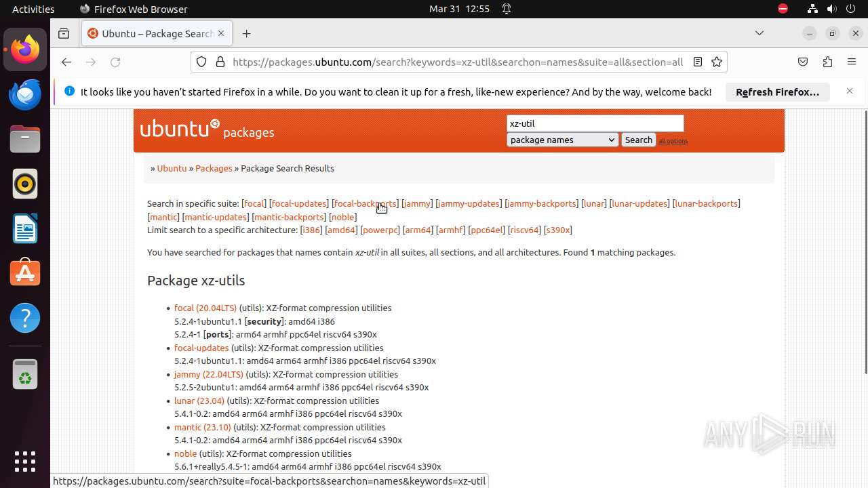Image resolution: width=868 pixels, height=488 pixels.
Task: Open Firefox Web Browser app menu
Action: coord(134,9)
